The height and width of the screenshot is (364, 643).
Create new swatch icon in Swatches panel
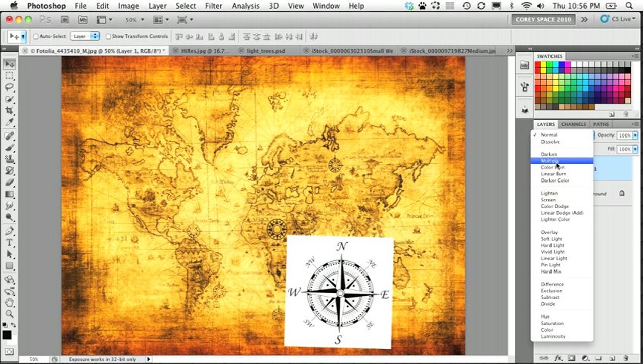pyautogui.click(x=612, y=114)
